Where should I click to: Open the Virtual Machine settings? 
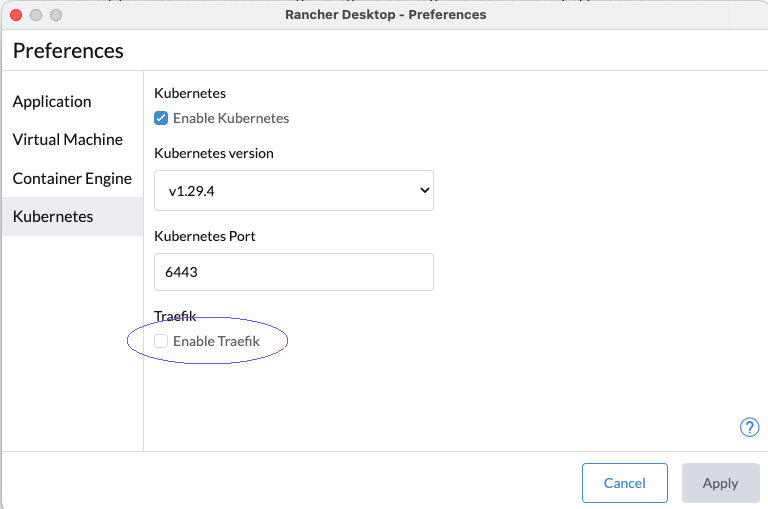[x=68, y=139]
